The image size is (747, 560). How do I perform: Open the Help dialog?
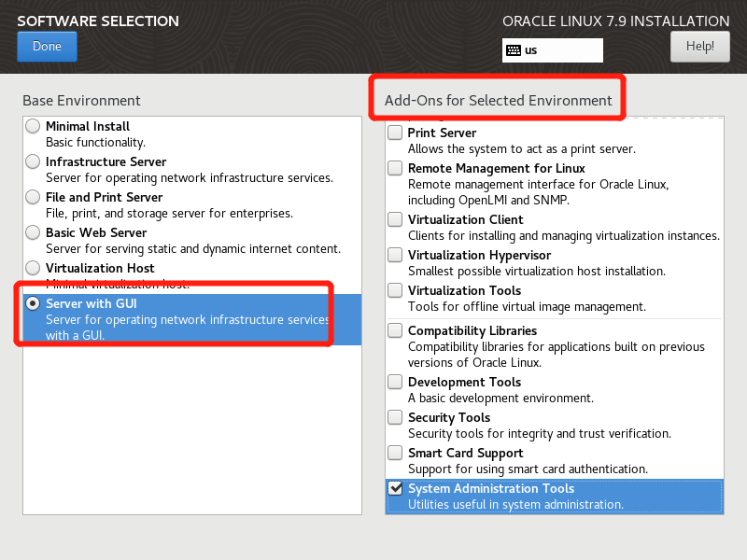(699, 46)
